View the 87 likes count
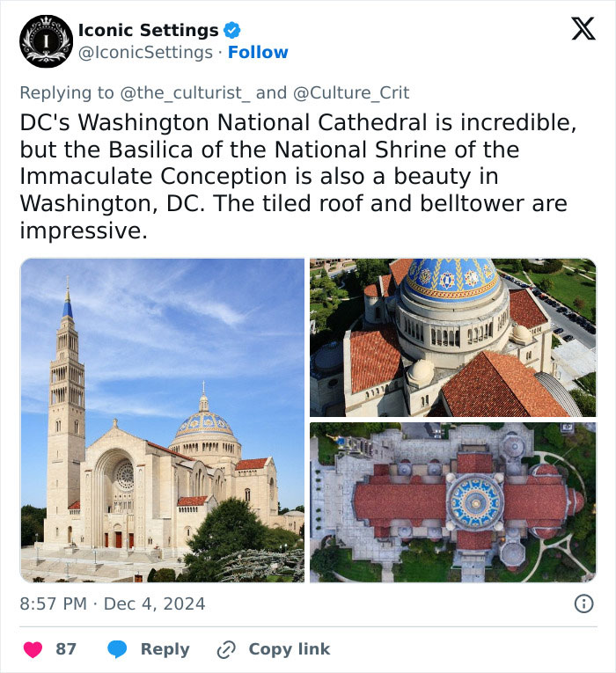The height and width of the screenshot is (673, 616). coord(66,649)
